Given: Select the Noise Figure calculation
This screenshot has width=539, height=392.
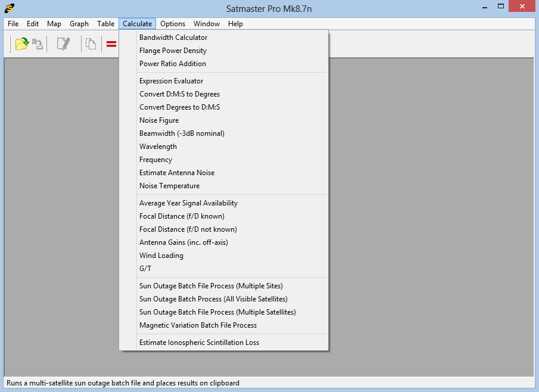Looking at the screenshot, I should 224,120.
